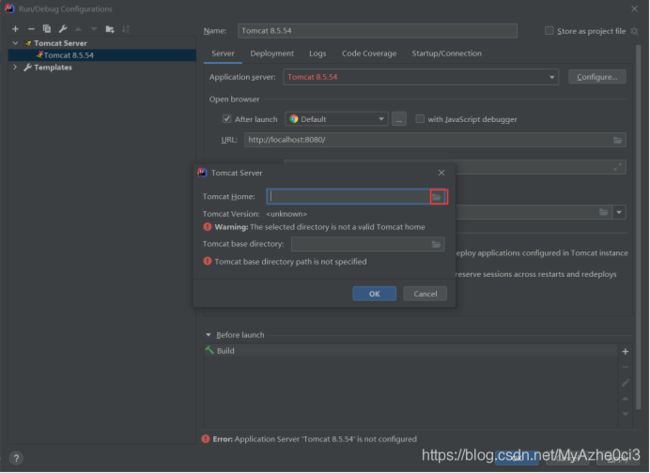Viewport: 650px width, 473px height.
Task: Open JRE dropdown arrow behind dialog
Action: (619, 213)
